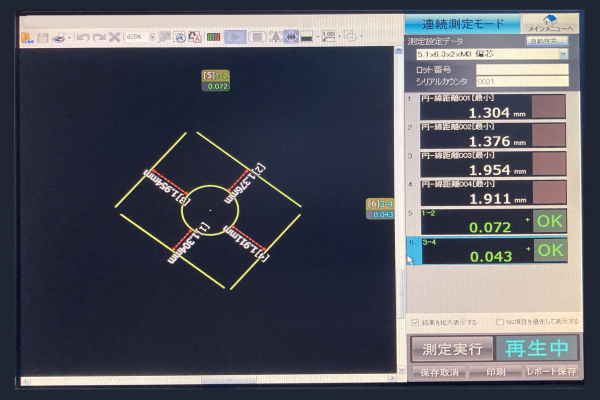
Task: Open dropdown arrow beside 1.00 scale icon
Action: (339, 37)
